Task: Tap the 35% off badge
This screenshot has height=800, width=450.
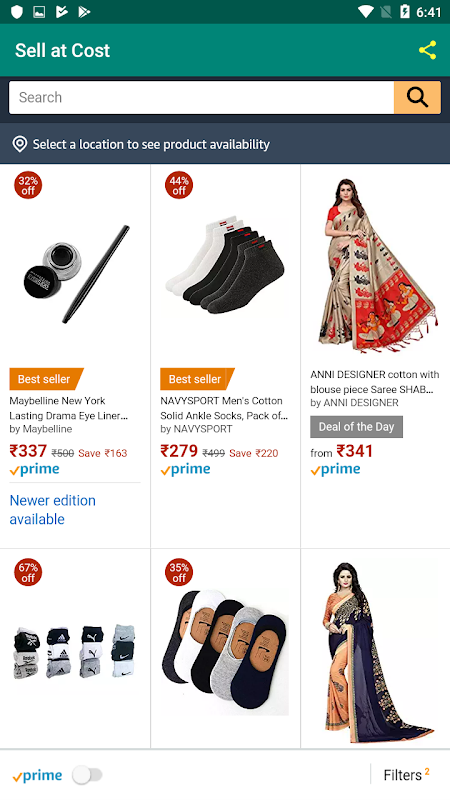Action: pyautogui.click(x=179, y=572)
